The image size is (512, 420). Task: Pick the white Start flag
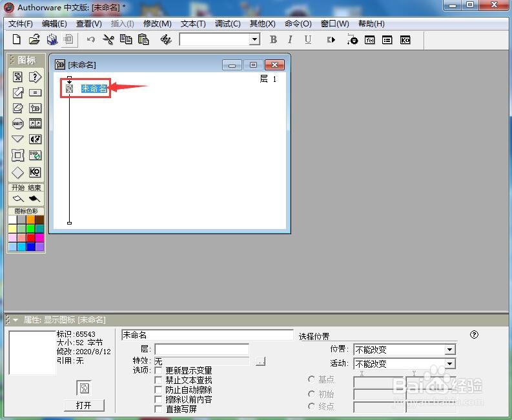point(18,199)
